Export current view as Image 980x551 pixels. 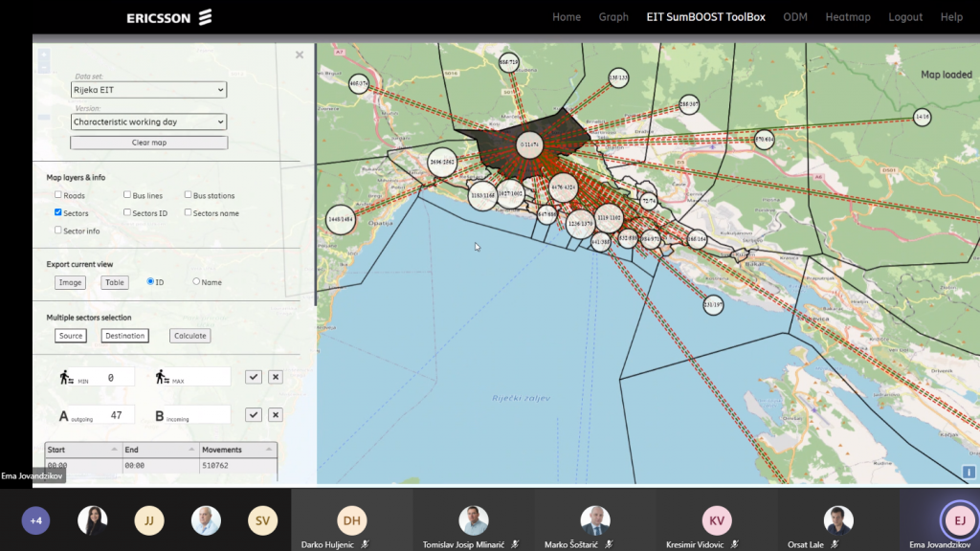[x=70, y=282]
